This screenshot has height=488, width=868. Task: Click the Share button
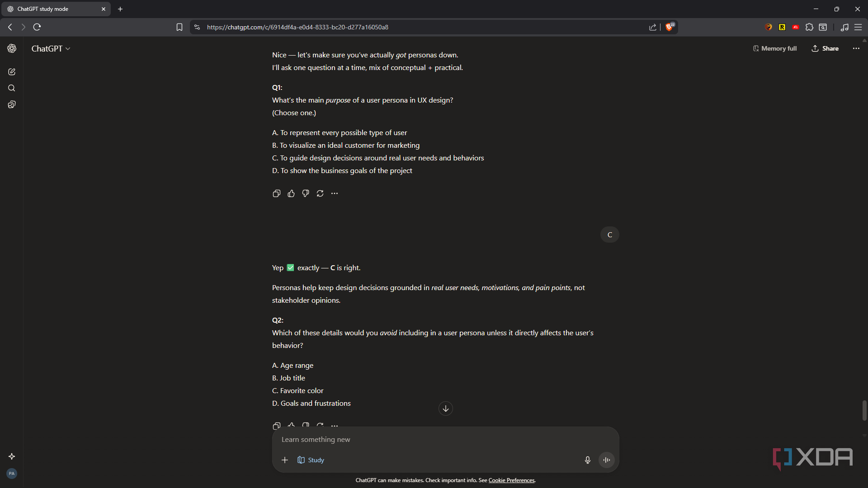point(825,48)
